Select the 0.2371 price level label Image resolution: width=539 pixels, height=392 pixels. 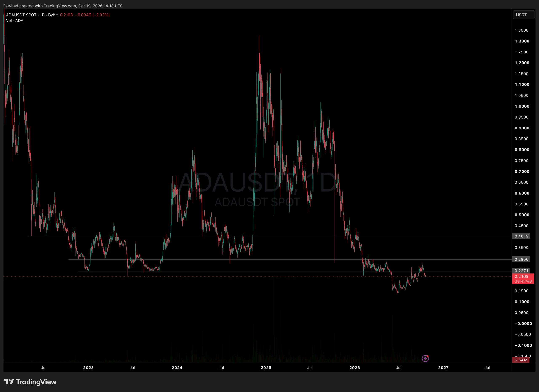pyautogui.click(x=521, y=271)
